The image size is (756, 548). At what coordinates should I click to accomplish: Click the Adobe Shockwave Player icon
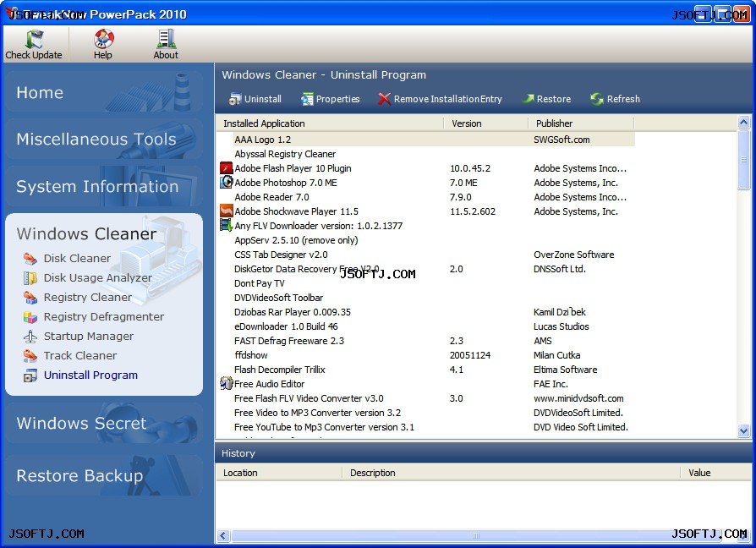point(227,211)
